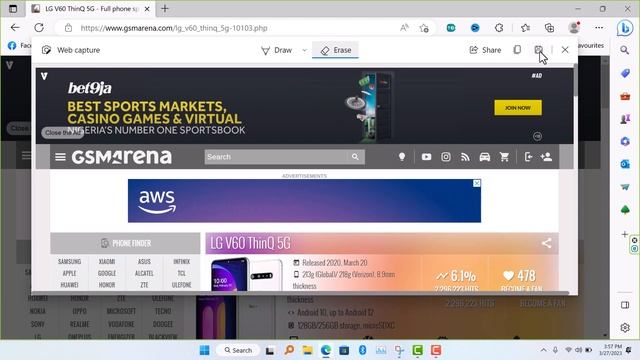This screenshot has width=640, height=360.
Task: Focus the GSMArena search field
Action: pos(276,157)
